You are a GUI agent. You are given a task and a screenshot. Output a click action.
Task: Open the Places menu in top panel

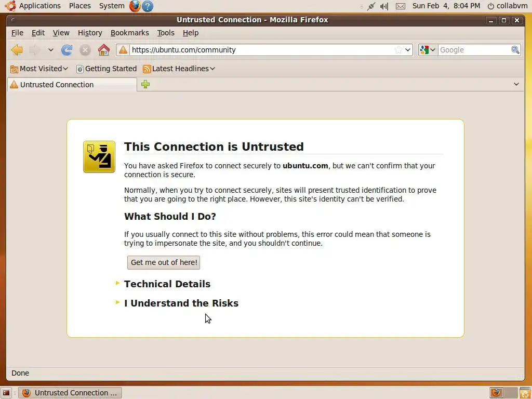(79, 6)
